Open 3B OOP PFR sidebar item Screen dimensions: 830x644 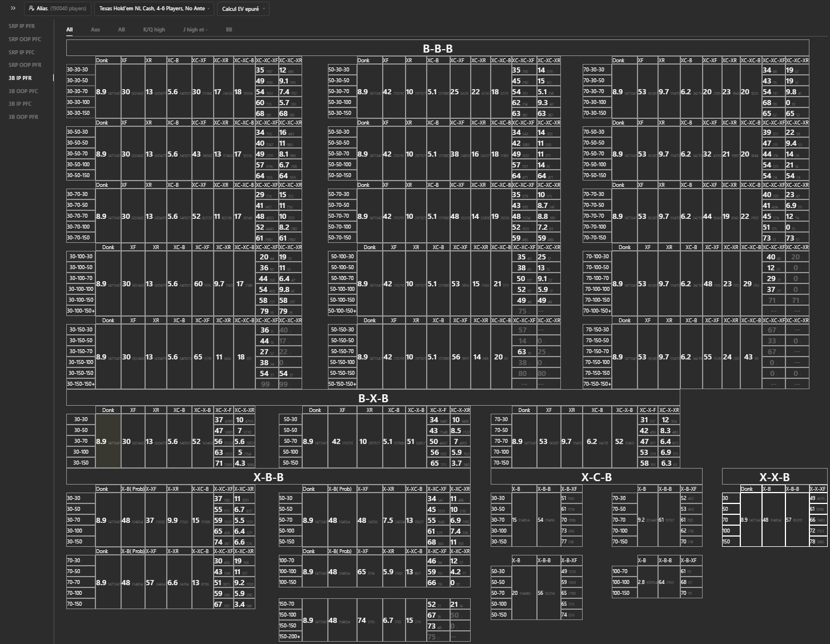coord(23,117)
